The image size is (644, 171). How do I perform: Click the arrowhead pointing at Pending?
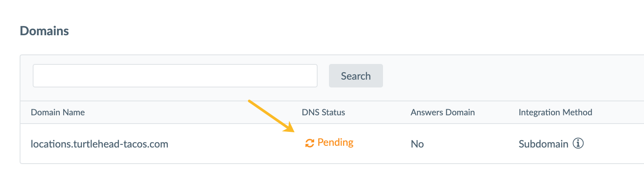pos(290,127)
